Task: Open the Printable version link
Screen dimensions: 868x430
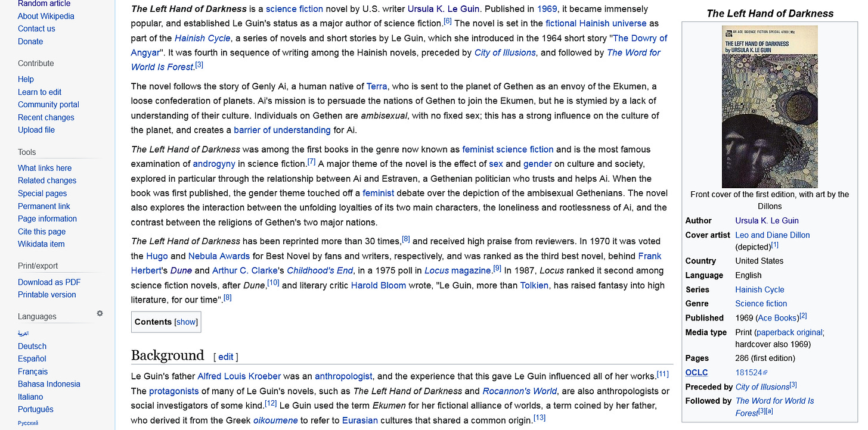Action: coord(47,295)
